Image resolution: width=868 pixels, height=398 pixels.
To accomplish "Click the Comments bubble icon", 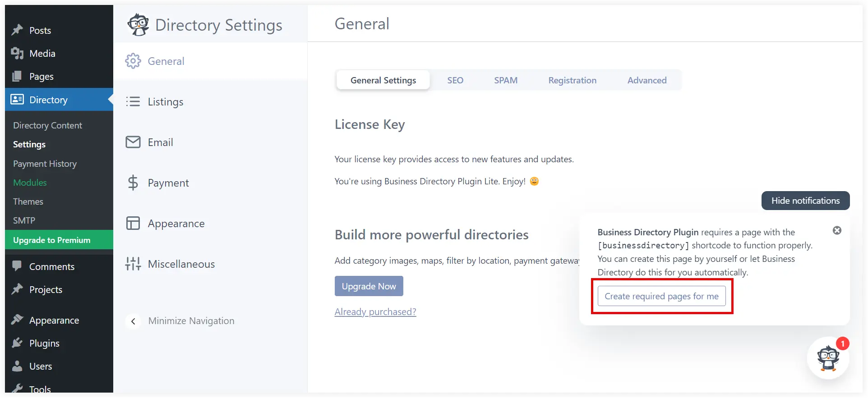I will [17, 266].
